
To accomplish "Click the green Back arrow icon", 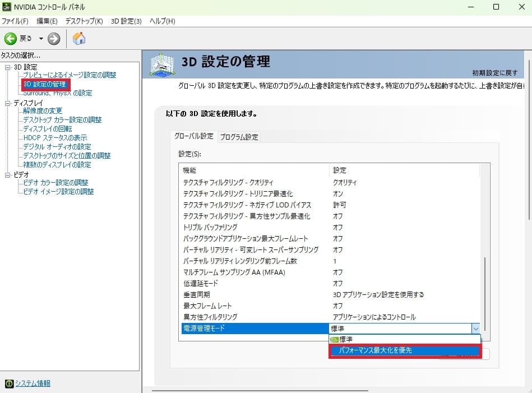I will (11, 39).
